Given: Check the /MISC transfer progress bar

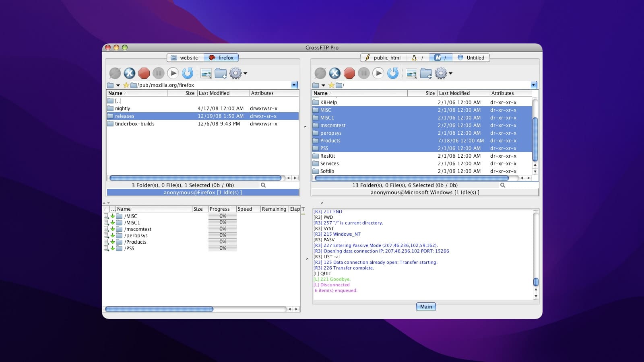Looking at the screenshot, I should (222, 216).
